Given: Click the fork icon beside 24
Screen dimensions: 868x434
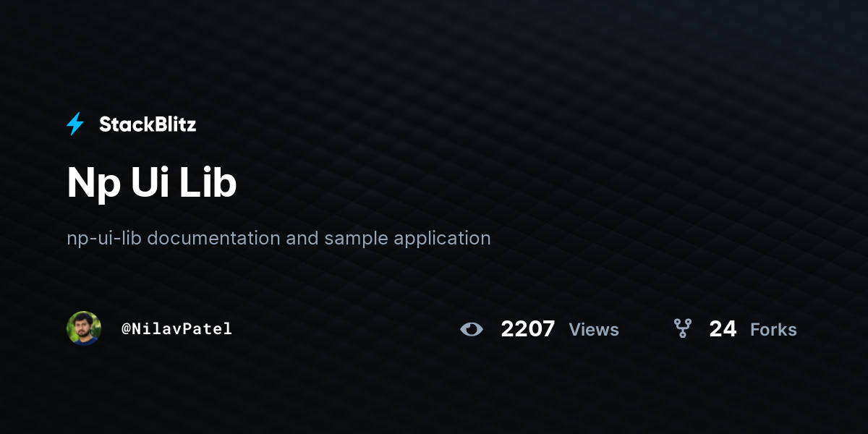Looking at the screenshot, I should (x=683, y=329).
